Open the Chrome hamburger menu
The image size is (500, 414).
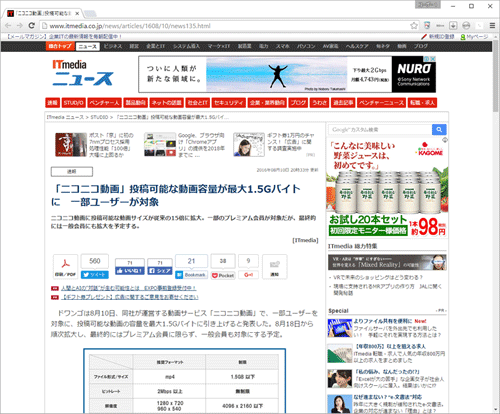(492, 26)
